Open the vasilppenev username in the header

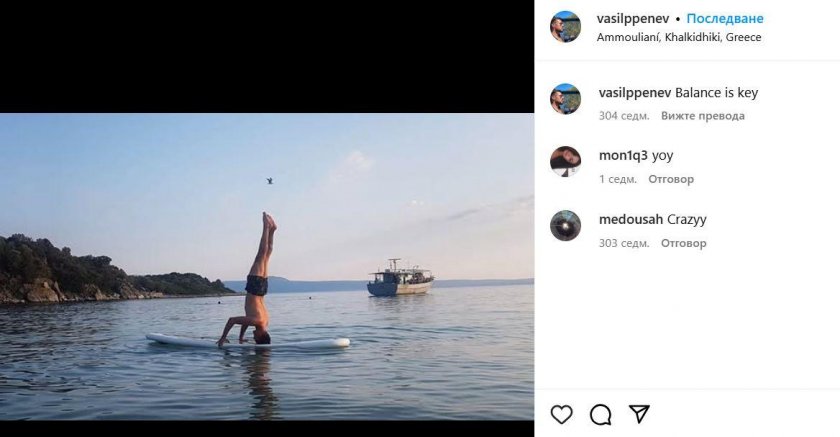point(633,19)
